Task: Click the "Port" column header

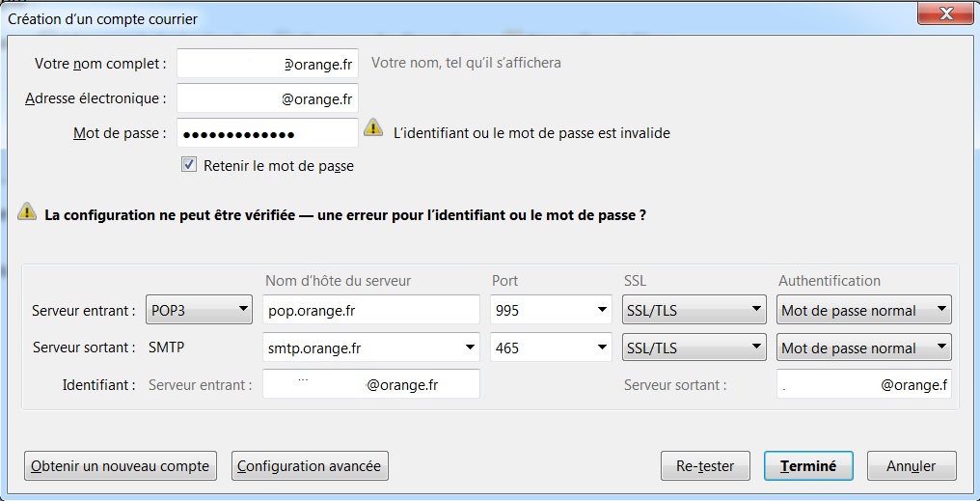Action: 505,281
